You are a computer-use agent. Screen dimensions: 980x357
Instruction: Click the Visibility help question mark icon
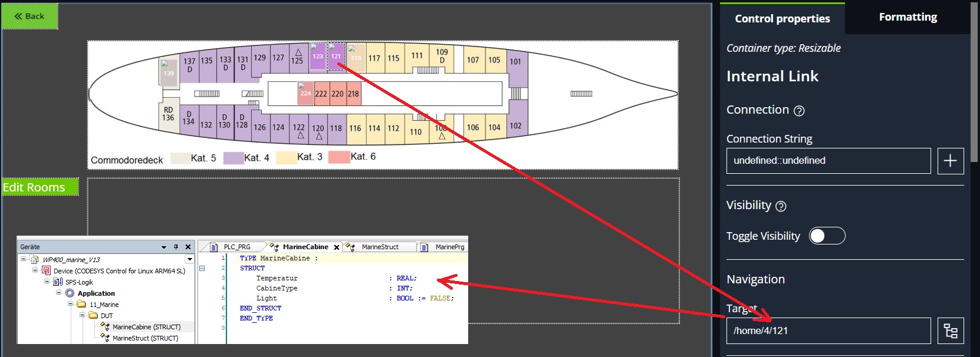781,206
